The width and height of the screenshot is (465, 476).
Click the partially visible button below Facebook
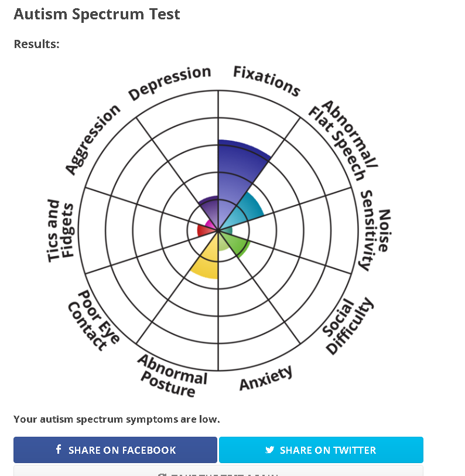[218, 471]
